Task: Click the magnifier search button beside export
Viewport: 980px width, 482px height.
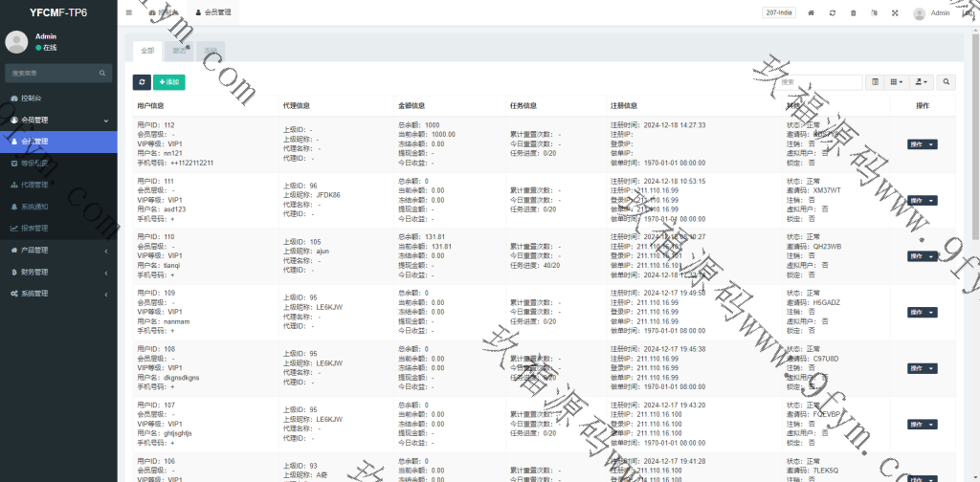Action: [947, 83]
